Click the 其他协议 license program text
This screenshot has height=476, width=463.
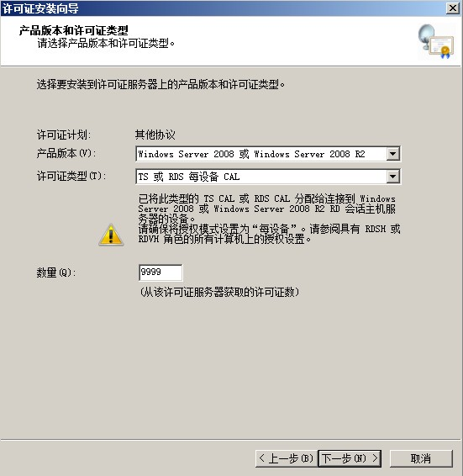[155, 135]
